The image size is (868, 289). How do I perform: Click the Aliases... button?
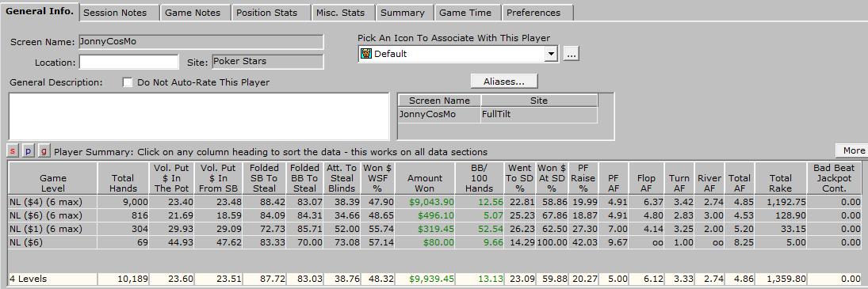[504, 82]
